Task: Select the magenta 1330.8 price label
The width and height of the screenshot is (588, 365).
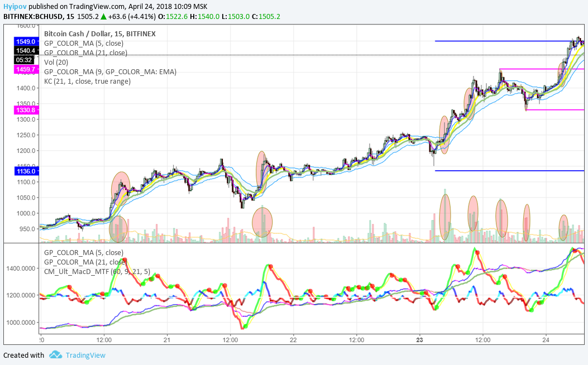Action: pyautogui.click(x=26, y=110)
